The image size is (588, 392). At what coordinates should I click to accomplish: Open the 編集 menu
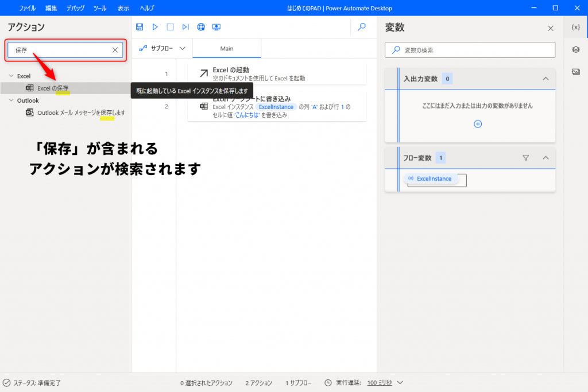51,8
